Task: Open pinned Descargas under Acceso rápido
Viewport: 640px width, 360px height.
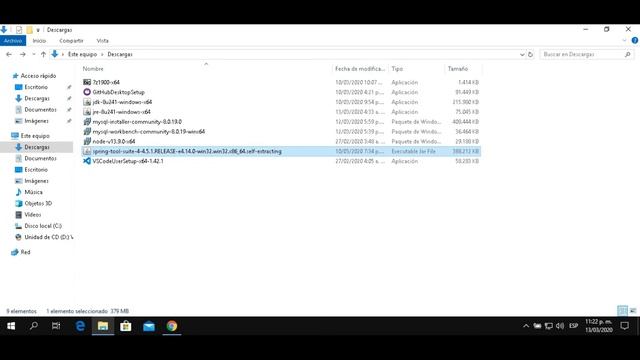Action: pos(37,98)
